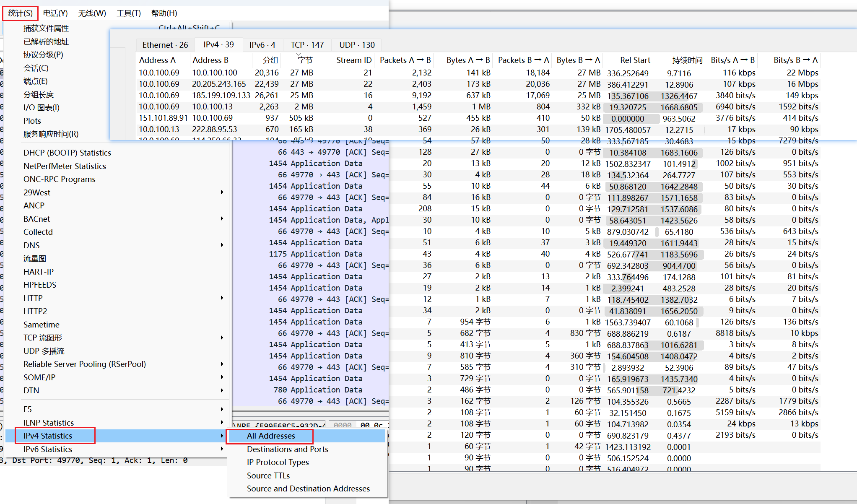Switch to the UDP · 130 tab
Viewport: 857px width, 504px height.
[357, 45]
